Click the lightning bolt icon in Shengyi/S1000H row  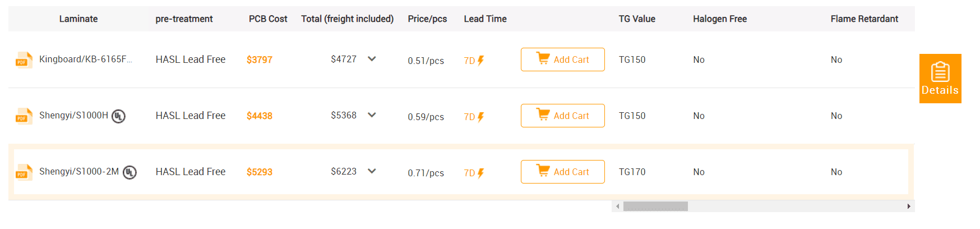pyautogui.click(x=480, y=117)
